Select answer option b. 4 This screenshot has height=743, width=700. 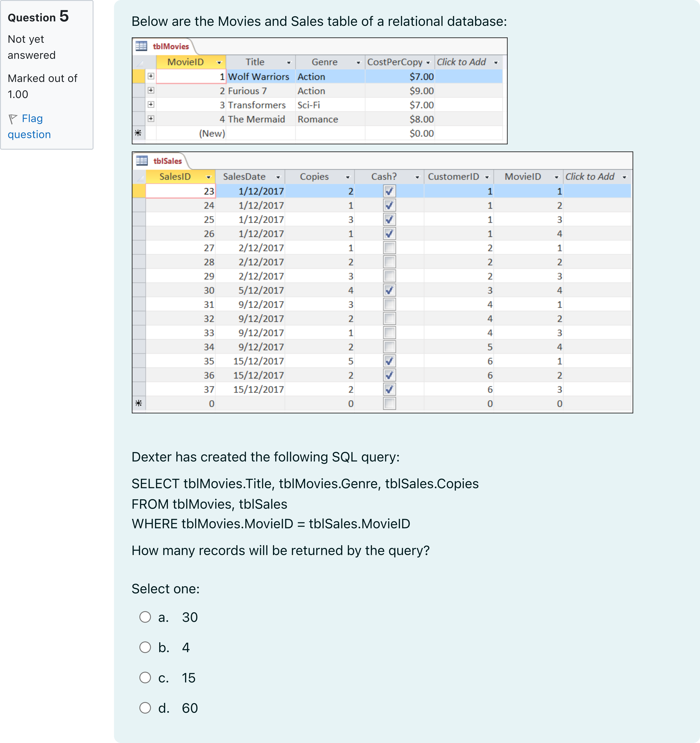point(145,647)
